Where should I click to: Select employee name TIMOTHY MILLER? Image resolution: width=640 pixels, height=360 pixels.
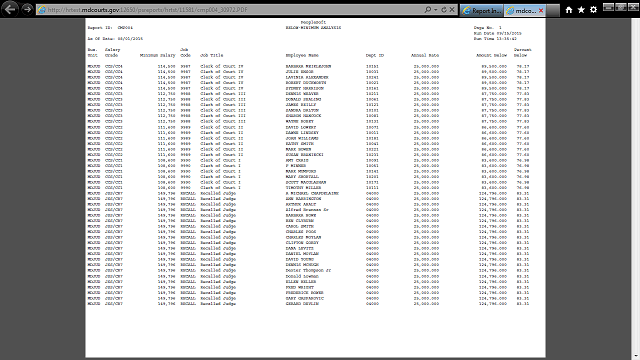click(303, 188)
